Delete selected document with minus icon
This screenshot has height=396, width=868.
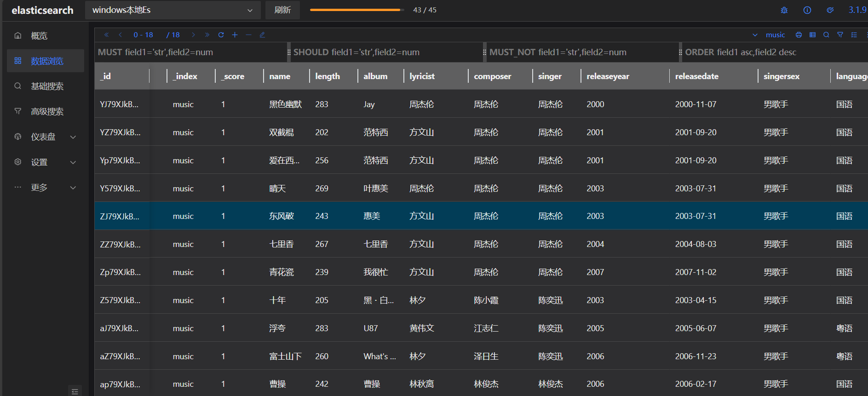[x=248, y=35]
